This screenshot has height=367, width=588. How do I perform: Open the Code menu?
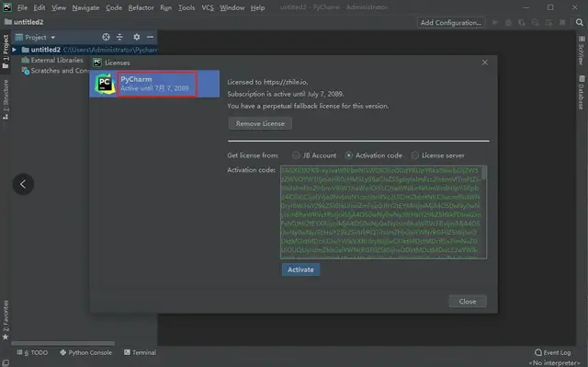click(x=114, y=7)
